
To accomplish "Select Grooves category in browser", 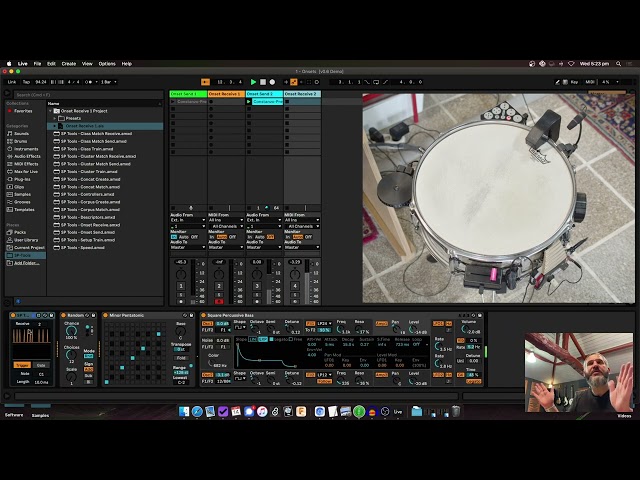I will (x=22, y=202).
